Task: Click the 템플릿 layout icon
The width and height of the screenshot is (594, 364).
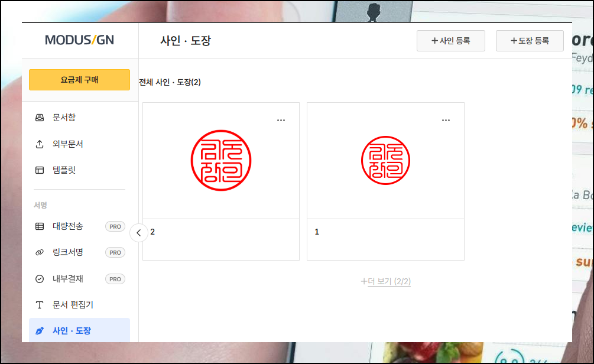Action: pos(40,170)
